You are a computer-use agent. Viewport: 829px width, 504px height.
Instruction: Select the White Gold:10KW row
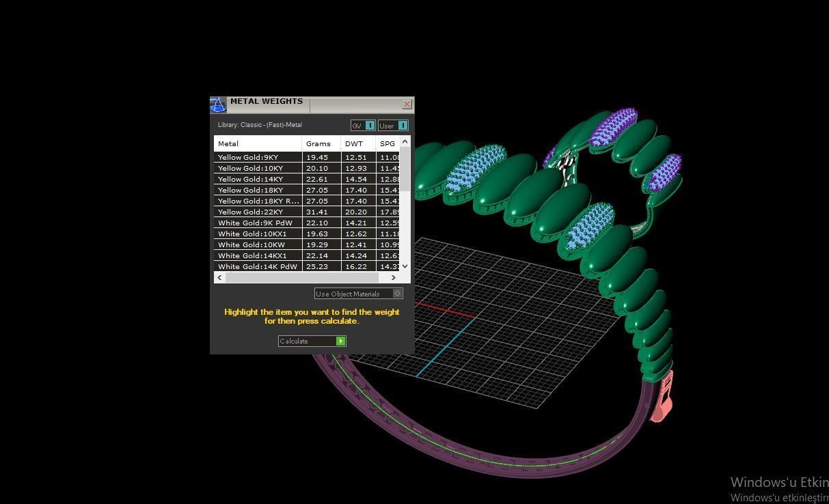pos(307,244)
